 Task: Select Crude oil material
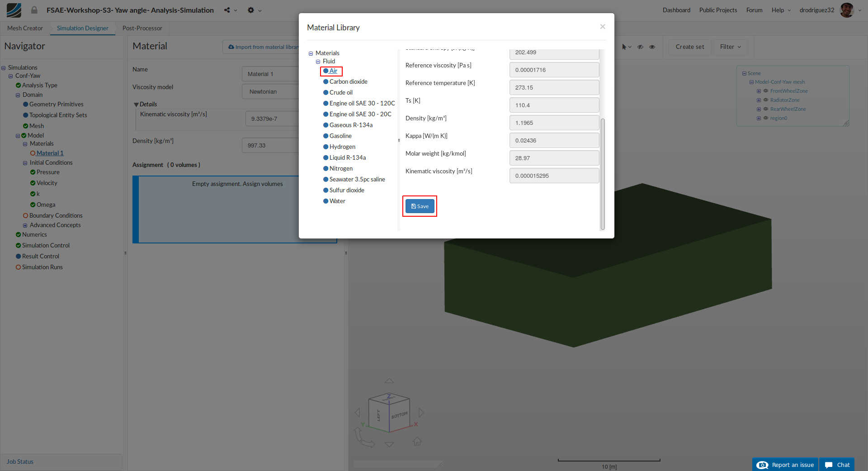pyautogui.click(x=338, y=93)
